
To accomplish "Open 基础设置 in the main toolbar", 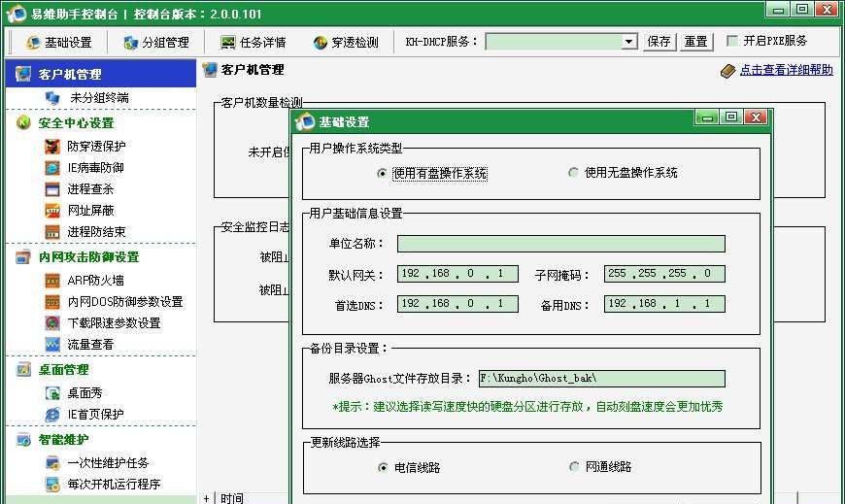I will (x=59, y=42).
